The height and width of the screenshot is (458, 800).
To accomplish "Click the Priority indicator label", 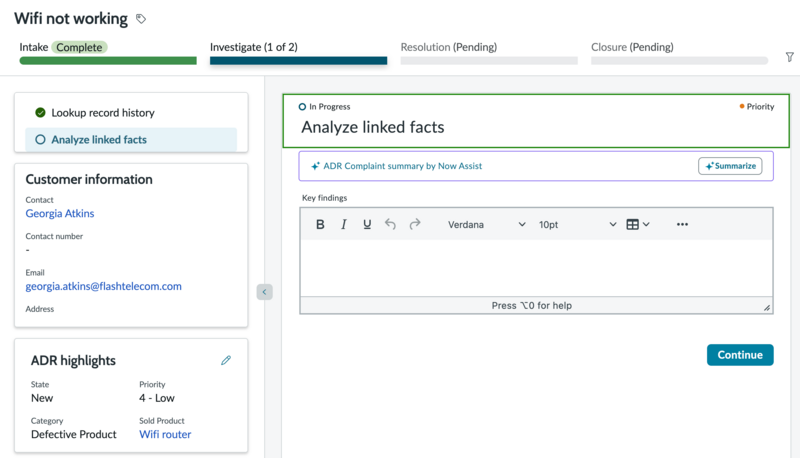I will (x=757, y=107).
